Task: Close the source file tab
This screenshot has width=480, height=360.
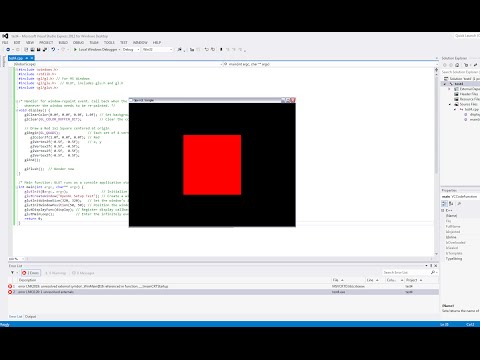Action: click(x=32, y=58)
